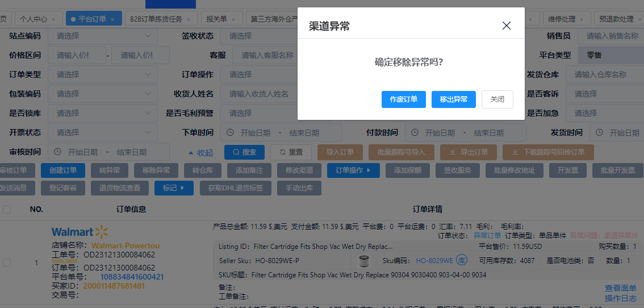Click the 修改渠道 button
This screenshot has width=644, height=308.
point(299,170)
